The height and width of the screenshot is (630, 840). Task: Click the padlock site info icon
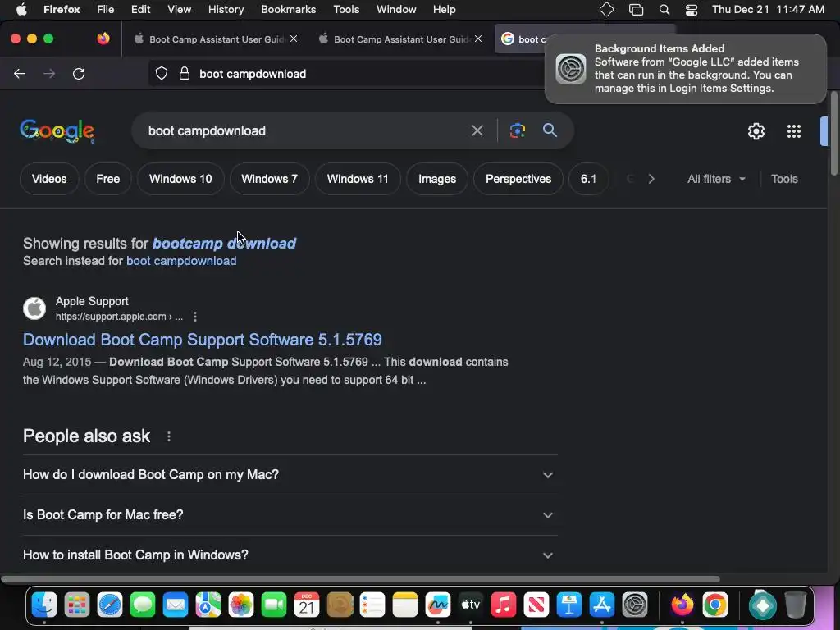(185, 74)
